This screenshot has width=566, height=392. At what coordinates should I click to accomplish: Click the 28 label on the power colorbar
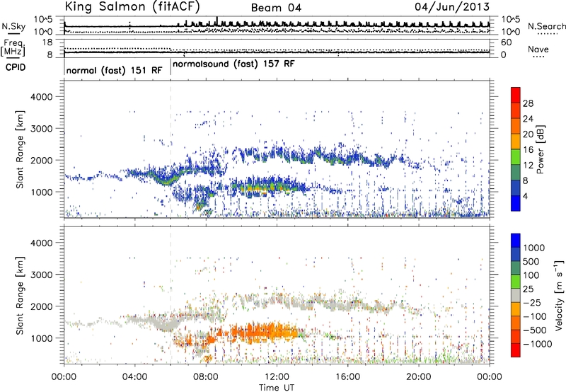coord(528,103)
